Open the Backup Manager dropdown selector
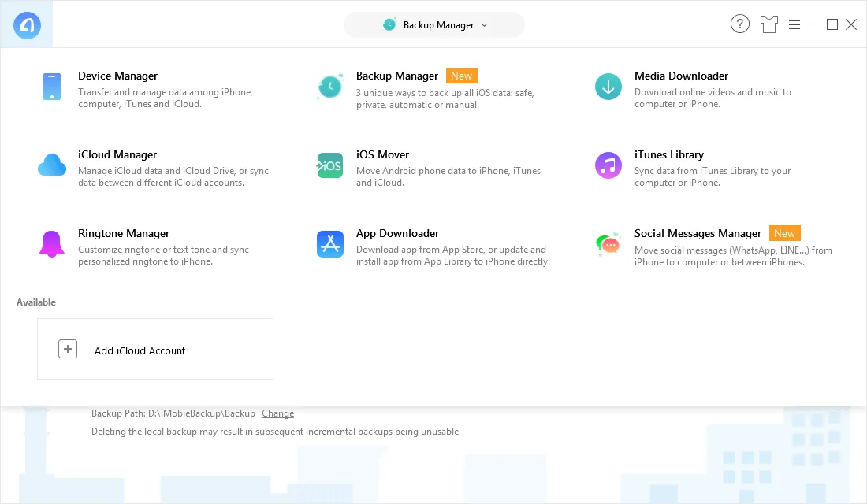Screen dimensions: 867x504 click(434, 25)
